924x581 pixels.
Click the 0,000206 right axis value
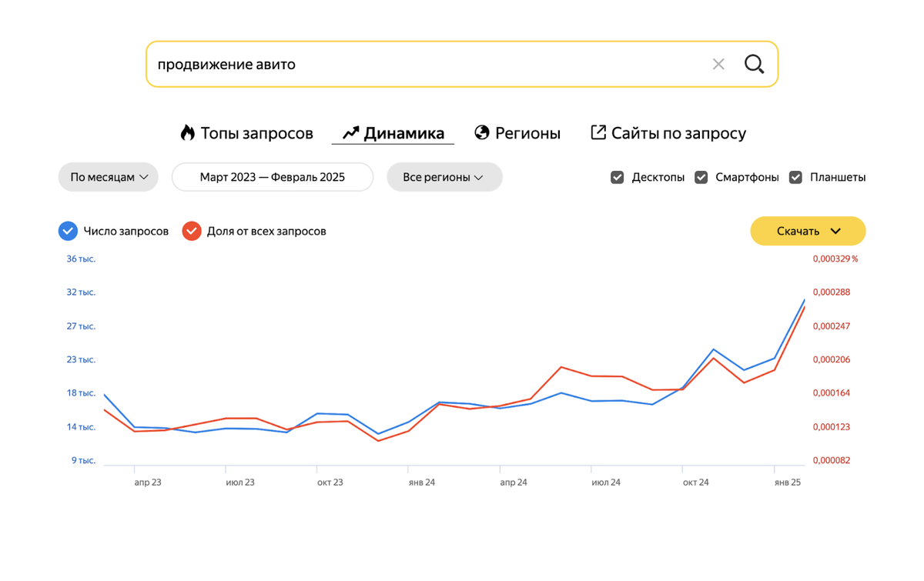point(832,360)
